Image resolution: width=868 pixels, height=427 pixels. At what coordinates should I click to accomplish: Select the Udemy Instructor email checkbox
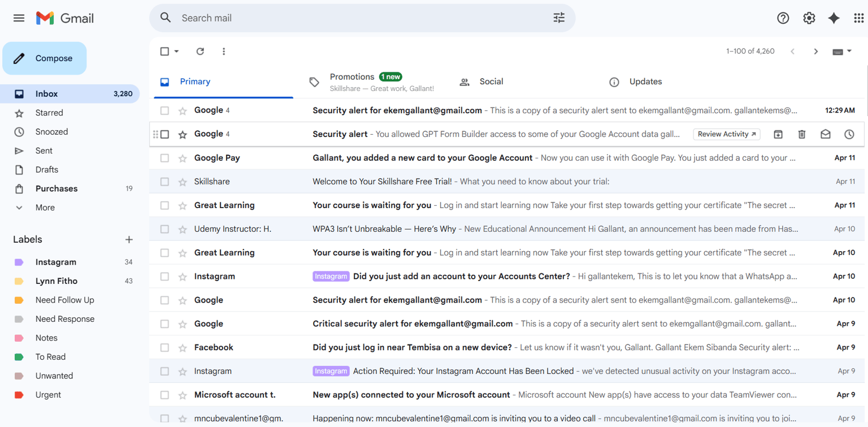click(164, 230)
